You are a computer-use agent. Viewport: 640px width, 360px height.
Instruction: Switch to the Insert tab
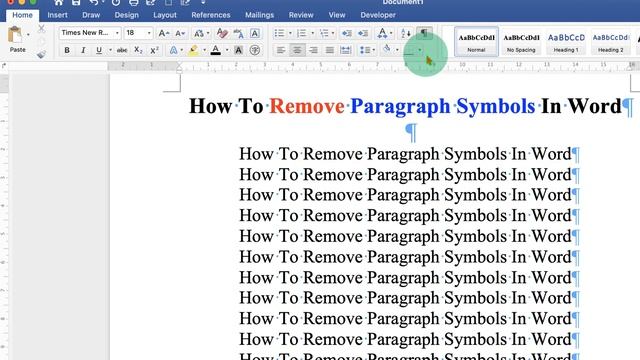57,15
